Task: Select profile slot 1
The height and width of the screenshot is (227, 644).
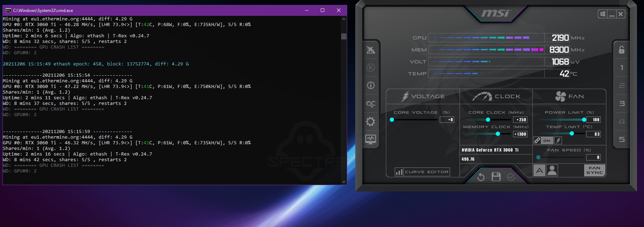Action: pos(622,68)
